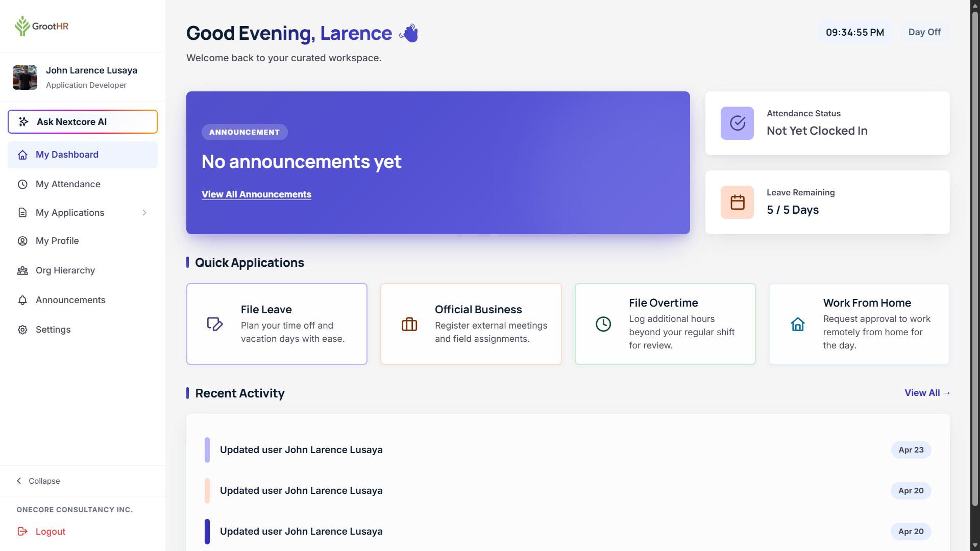Screen dimensions: 980x551
Task: Click the File Leave edit icon
Action: (x=215, y=324)
